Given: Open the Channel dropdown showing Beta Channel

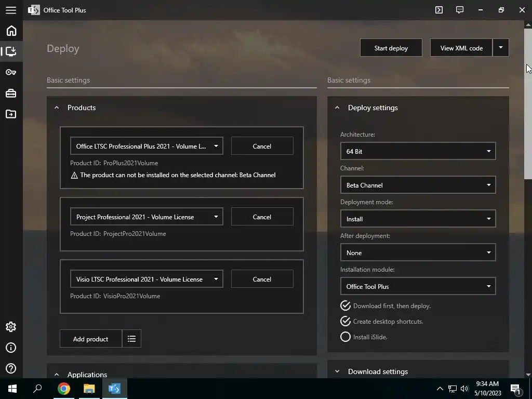Looking at the screenshot, I should point(418,185).
